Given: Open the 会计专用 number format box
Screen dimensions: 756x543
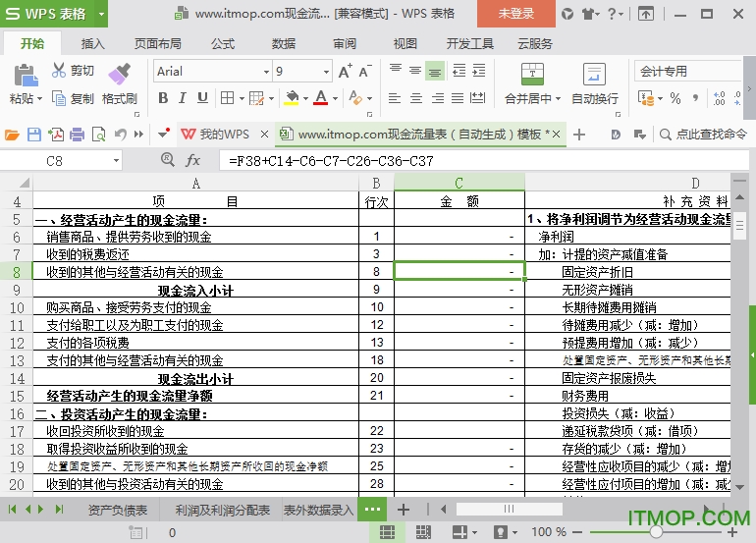Looking at the screenshot, I should tap(687, 71).
